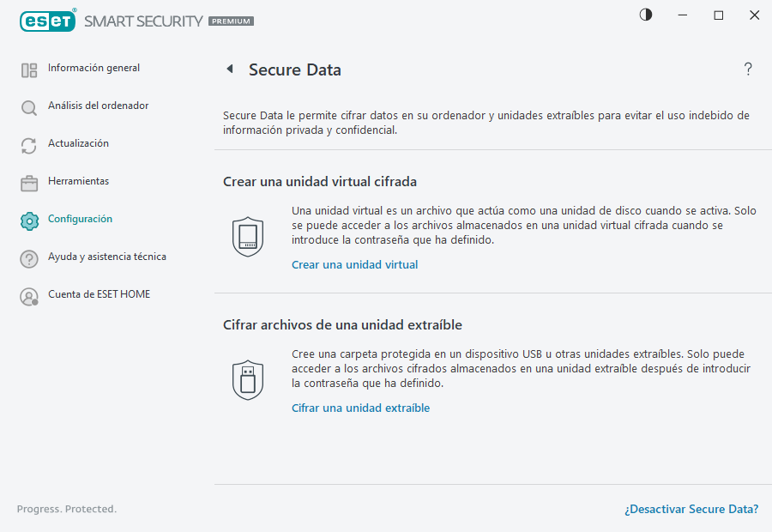Select Herramientas from the sidebar menu

pos(78,181)
